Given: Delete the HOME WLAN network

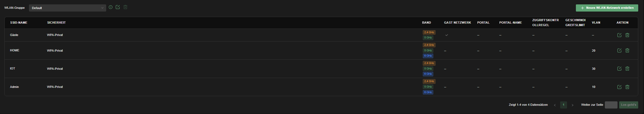Looking at the screenshot, I should pyautogui.click(x=627, y=51).
